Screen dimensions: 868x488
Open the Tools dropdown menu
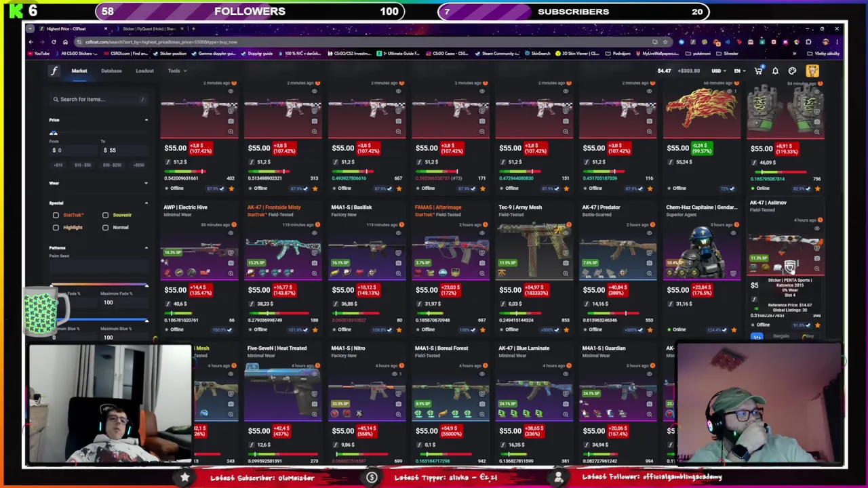tap(177, 70)
